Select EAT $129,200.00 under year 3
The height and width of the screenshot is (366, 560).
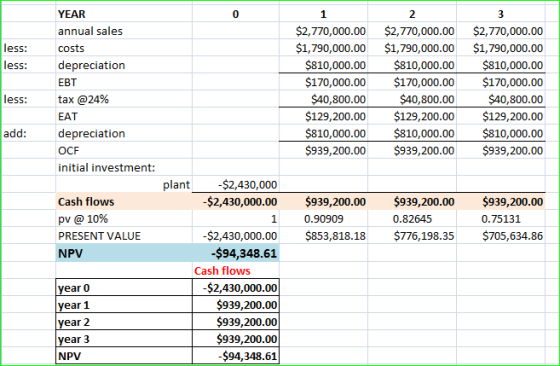[501, 116]
